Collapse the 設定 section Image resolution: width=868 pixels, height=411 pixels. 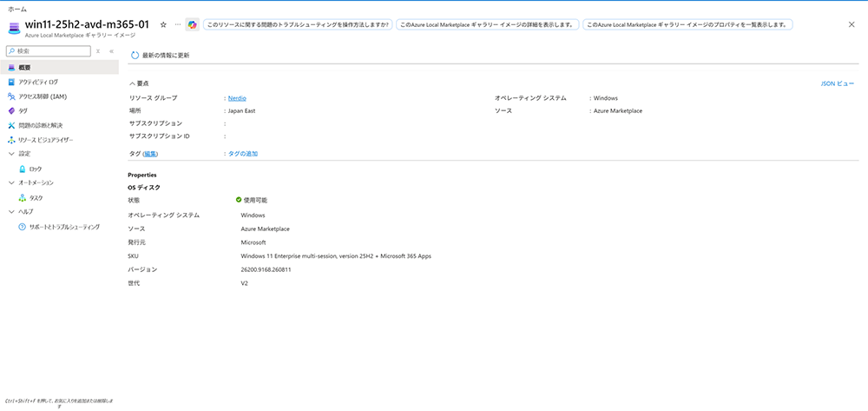(11, 154)
